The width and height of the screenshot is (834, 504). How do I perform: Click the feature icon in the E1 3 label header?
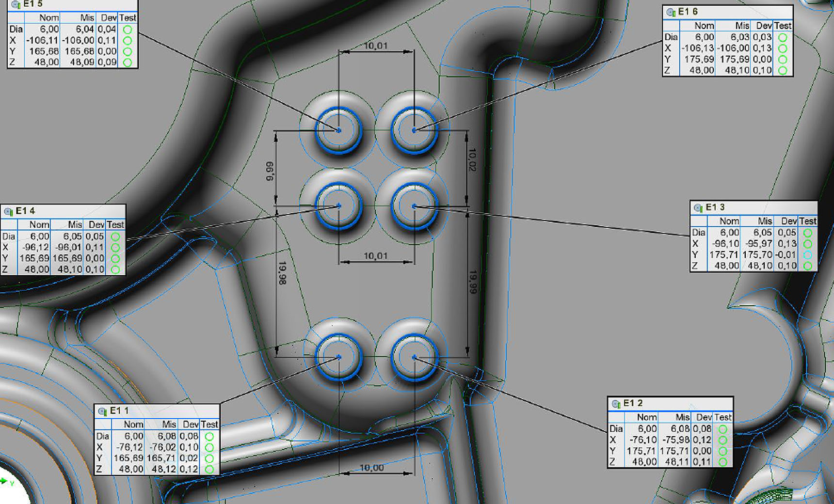(x=698, y=207)
